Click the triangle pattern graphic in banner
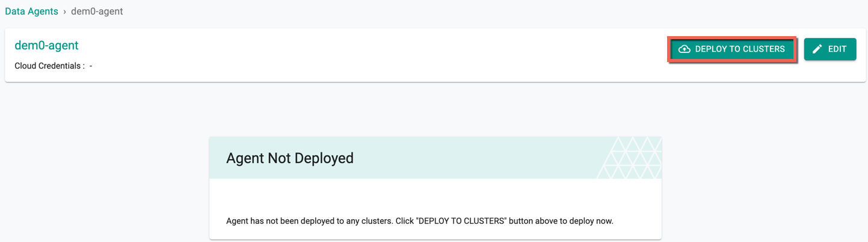Screen dimensions: 868x242 [x=629, y=158]
